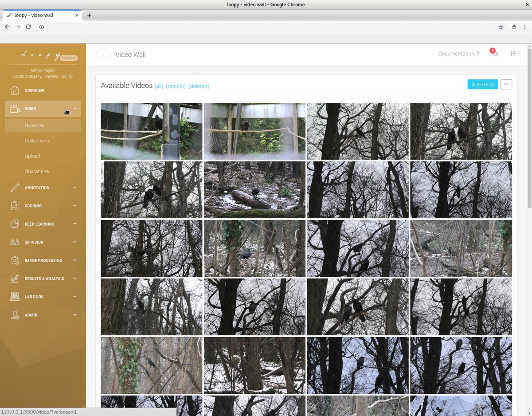Open the home Overview icon in sidebar

point(15,90)
